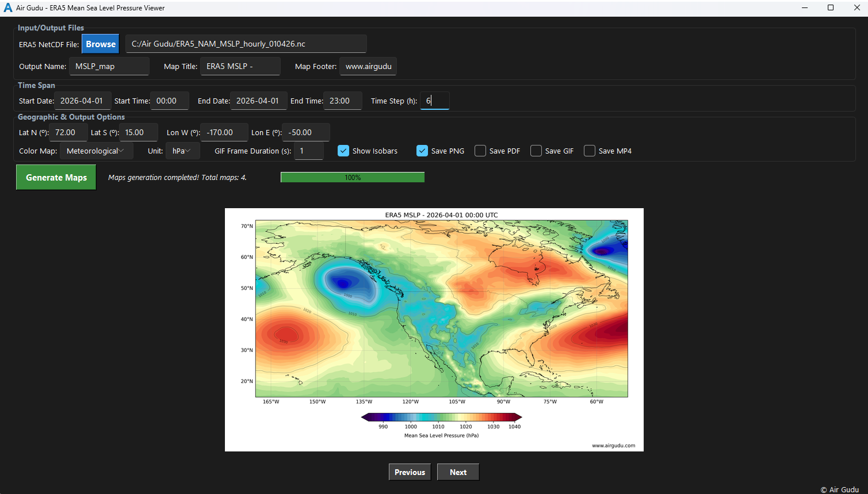Click the 'www.airgudu.com' footer text on map
868x494 pixels.
[x=613, y=445]
